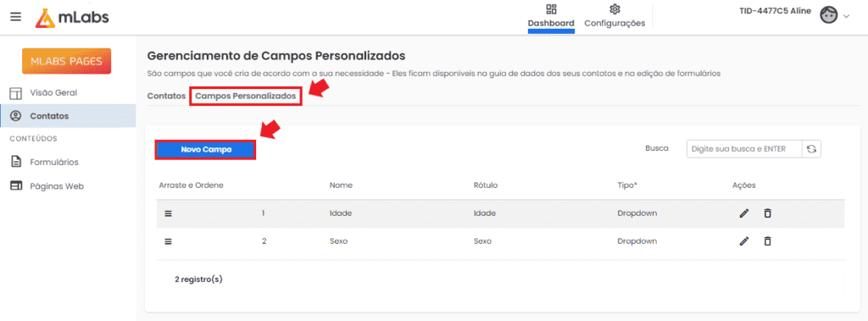The height and width of the screenshot is (321, 868).
Task: Open the hamburger menu
Action: [x=16, y=17]
